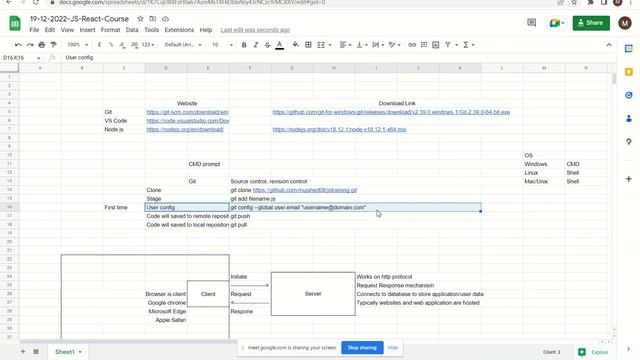640x360 pixels.
Task: Open the zoom 100% dropdown
Action: [x=78, y=45]
